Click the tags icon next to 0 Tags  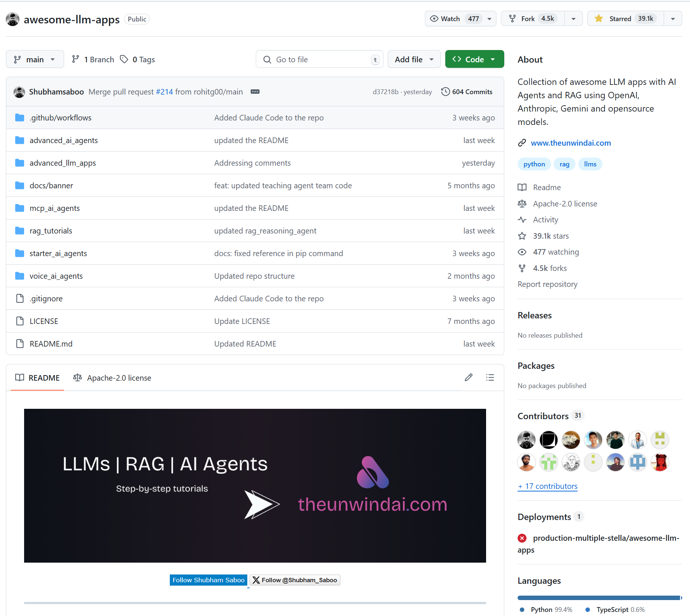click(124, 59)
